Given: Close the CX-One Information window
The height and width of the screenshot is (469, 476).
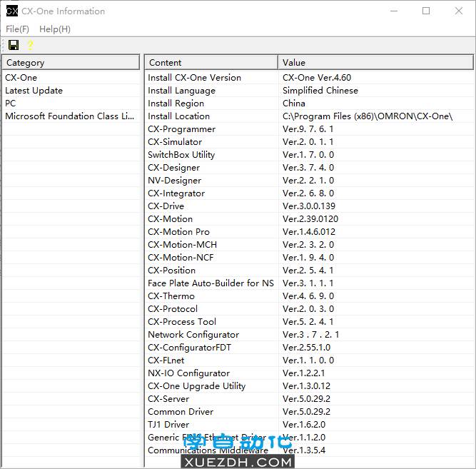Looking at the screenshot, I should (x=458, y=11).
